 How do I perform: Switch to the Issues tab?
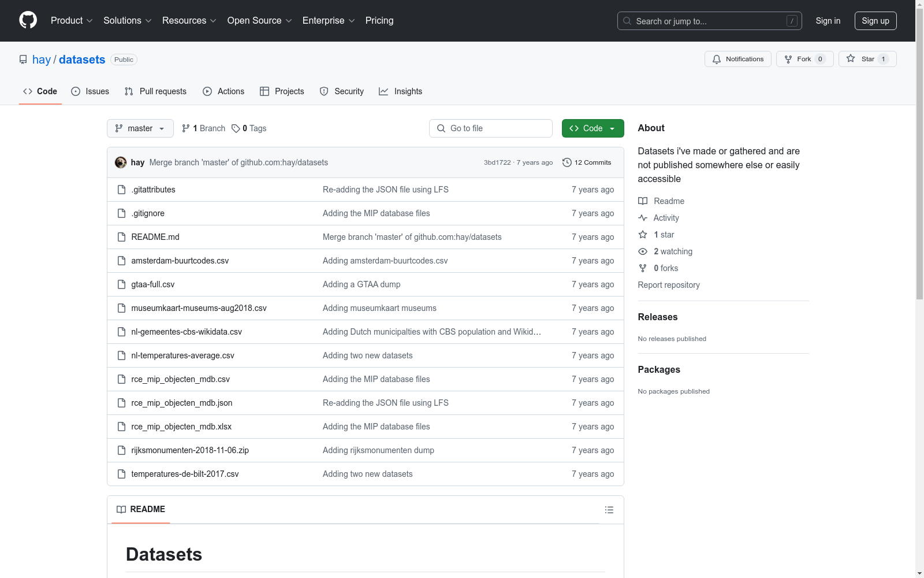(90, 91)
